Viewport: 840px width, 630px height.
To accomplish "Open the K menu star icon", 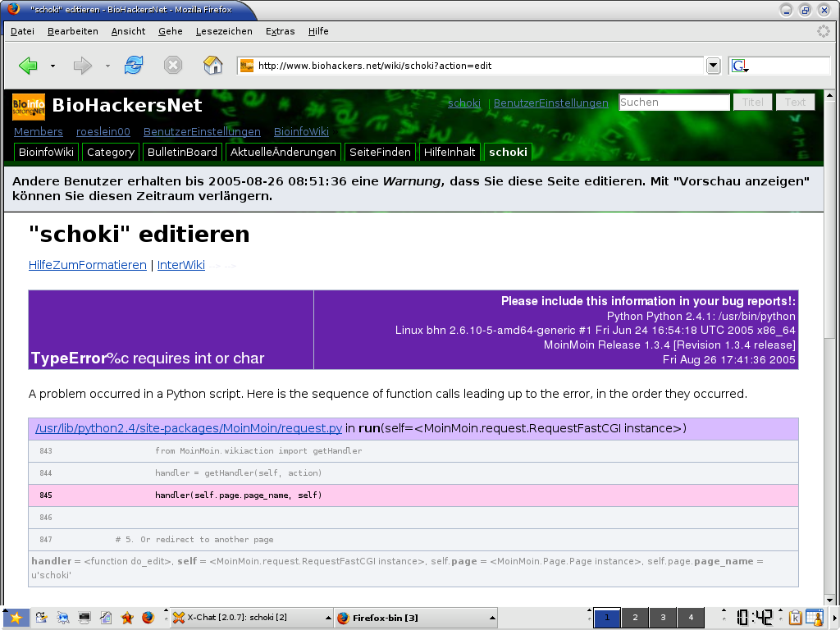I will 15,618.
